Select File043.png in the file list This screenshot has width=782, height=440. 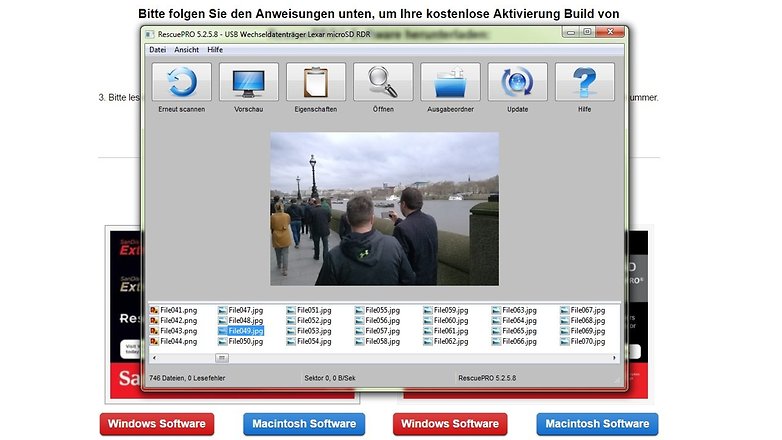pyautogui.click(x=174, y=331)
